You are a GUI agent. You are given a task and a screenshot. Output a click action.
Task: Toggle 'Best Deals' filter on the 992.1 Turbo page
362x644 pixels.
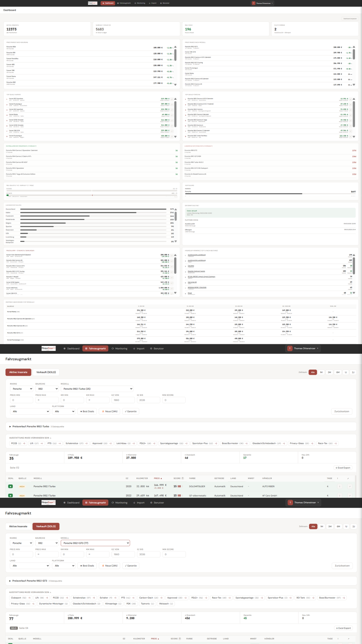(x=87, y=411)
